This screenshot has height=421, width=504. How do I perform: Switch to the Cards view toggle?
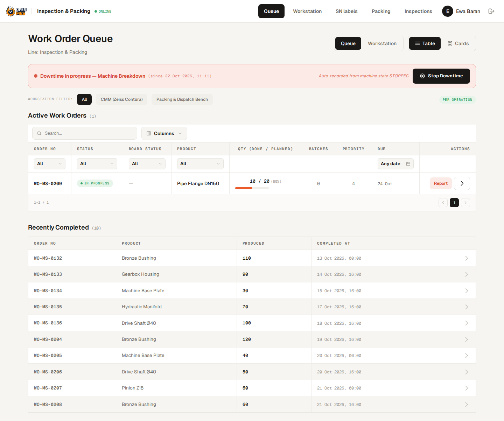458,43
